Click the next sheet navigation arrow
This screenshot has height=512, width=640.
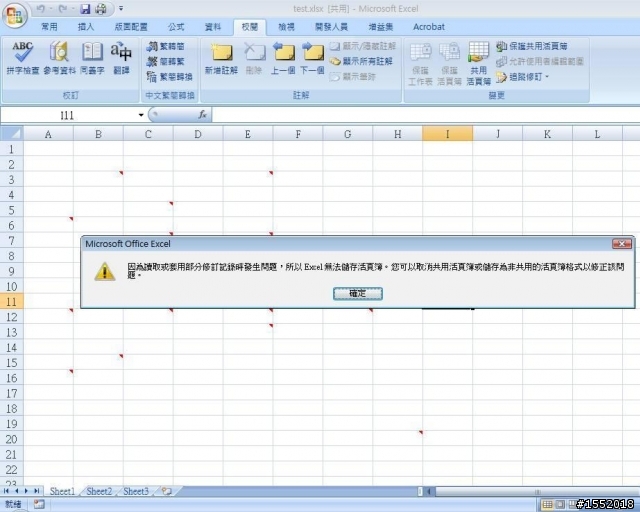click(27, 491)
